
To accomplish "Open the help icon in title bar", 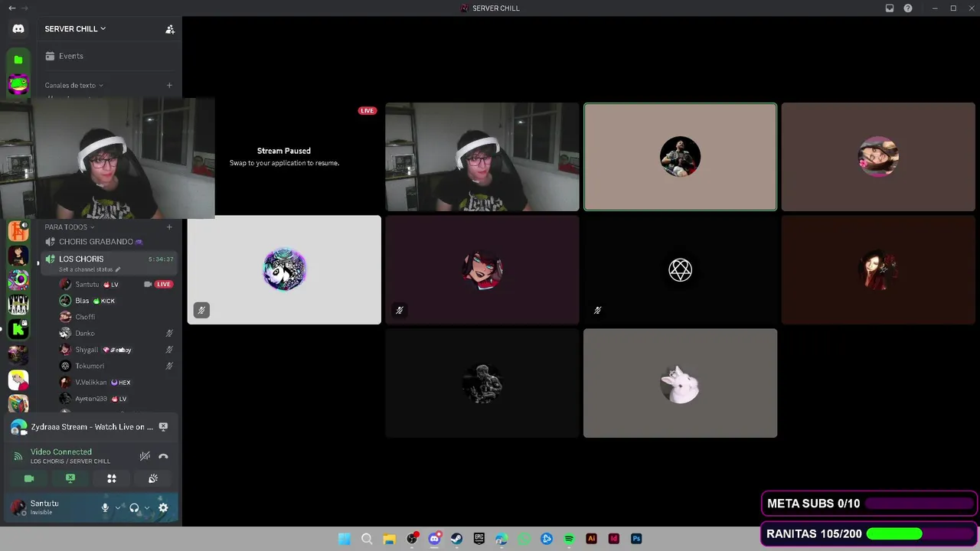I will click(908, 8).
